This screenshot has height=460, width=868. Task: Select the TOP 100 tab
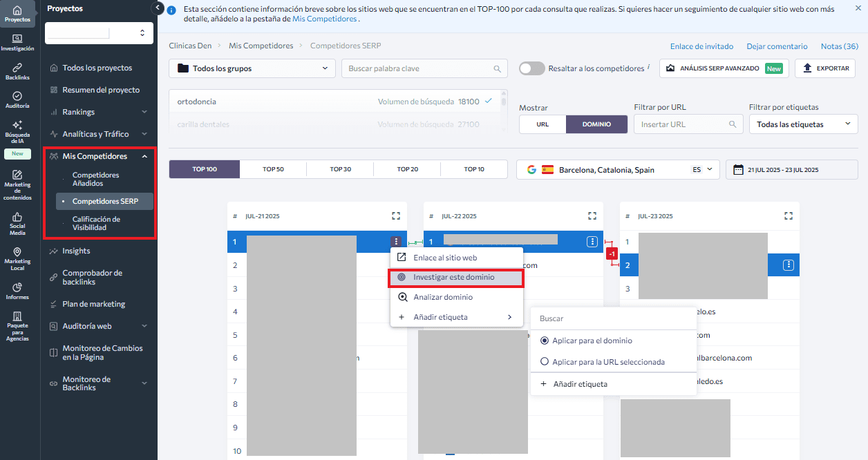point(205,169)
